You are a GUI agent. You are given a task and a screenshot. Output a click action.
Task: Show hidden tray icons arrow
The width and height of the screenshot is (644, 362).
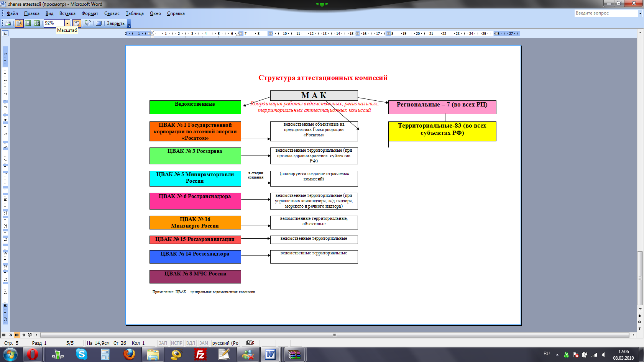[x=557, y=355]
